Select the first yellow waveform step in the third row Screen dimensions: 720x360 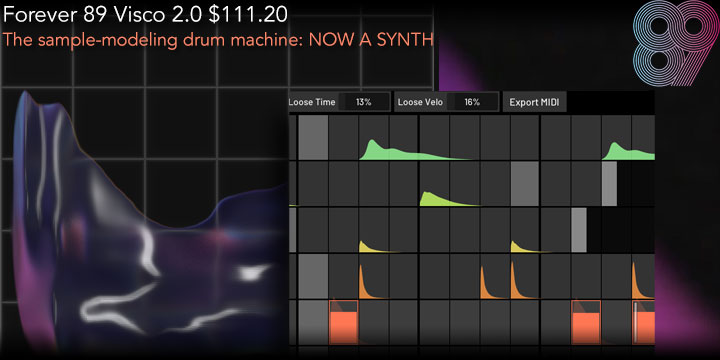374,230
